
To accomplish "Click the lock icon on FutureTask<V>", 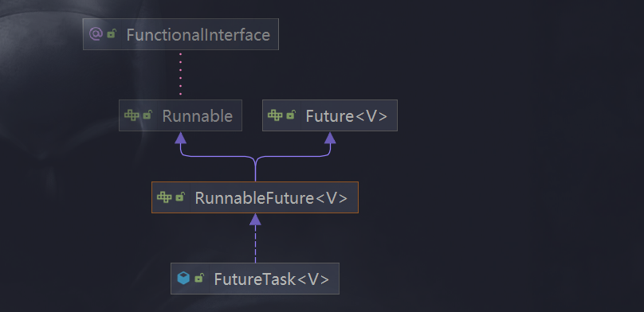I will click(199, 279).
